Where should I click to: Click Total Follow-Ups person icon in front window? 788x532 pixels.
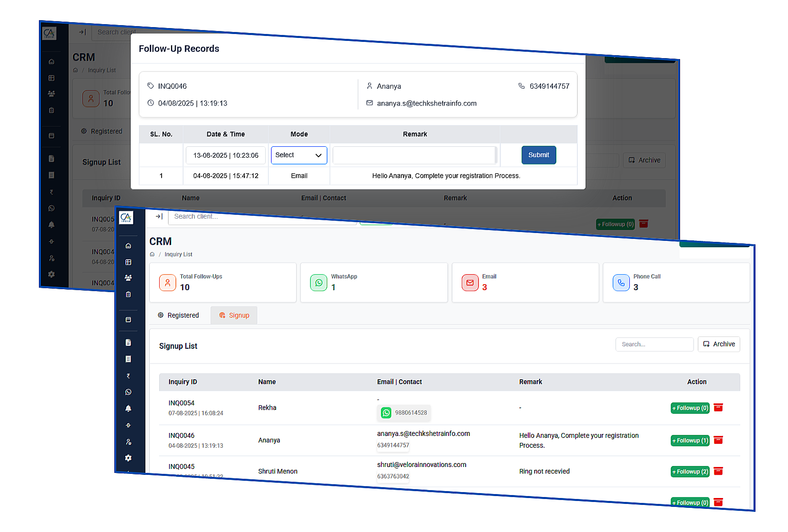168,283
